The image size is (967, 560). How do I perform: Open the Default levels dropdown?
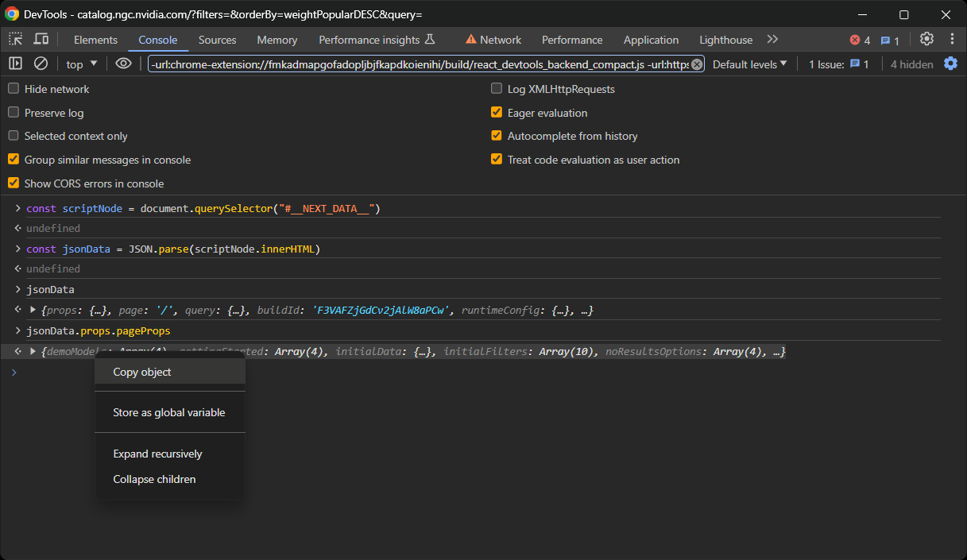point(748,64)
